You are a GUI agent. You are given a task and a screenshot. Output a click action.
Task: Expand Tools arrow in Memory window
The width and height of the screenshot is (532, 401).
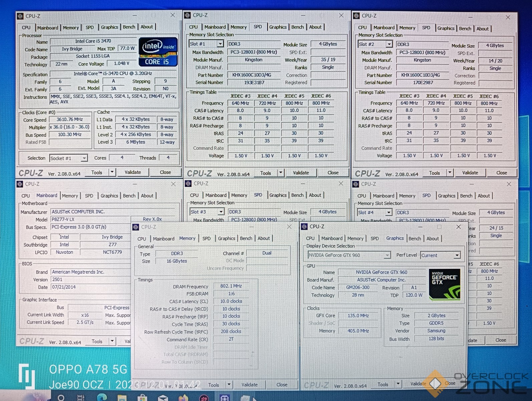point(229,385)
